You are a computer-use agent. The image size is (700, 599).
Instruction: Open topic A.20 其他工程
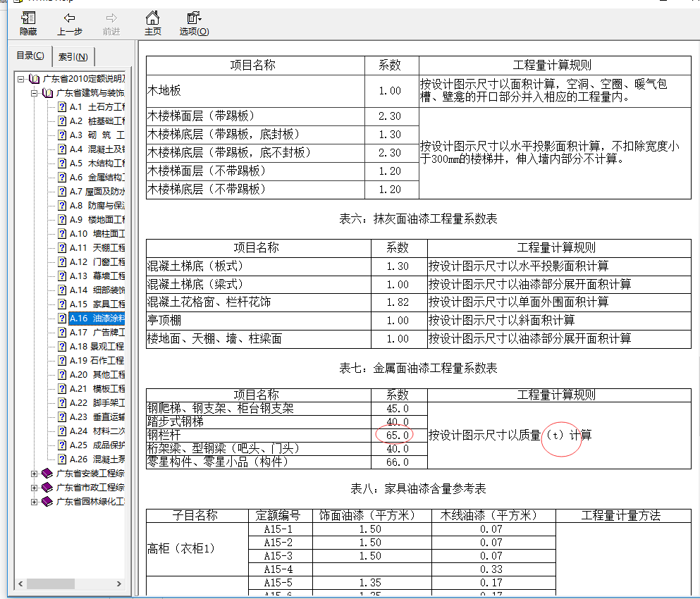97,375
